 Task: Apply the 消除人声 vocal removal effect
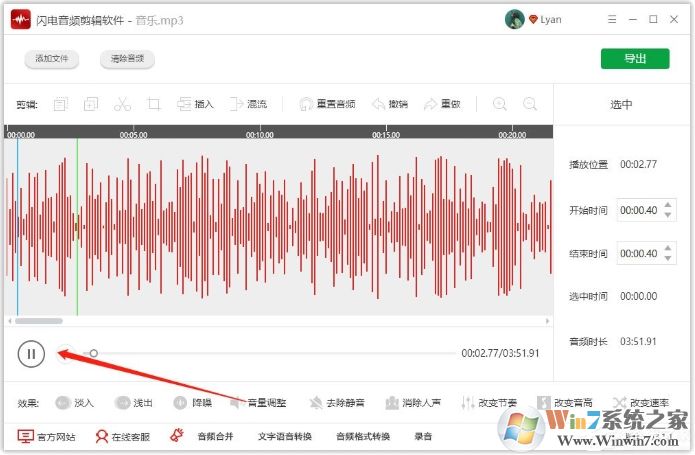click(413, 403)
